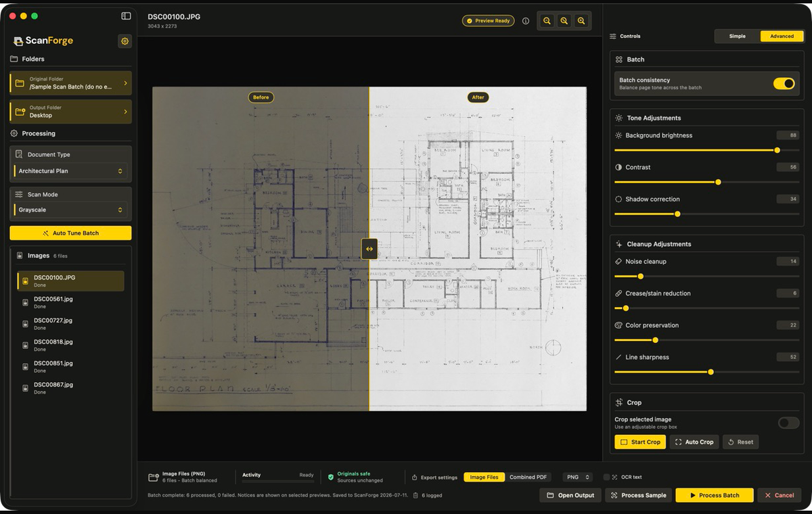The height and width of the screenshot is (514, 812).
Task: Open settings gear next to ScanForge logo
Action: point(125,41)
